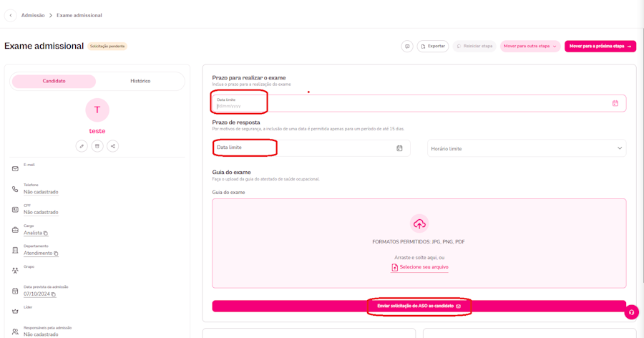The width and height of the screenshot is (644, 338).
Task: Click the Selecione seu arquivo link
Action: pyautogui.click(x=419, y=267)
